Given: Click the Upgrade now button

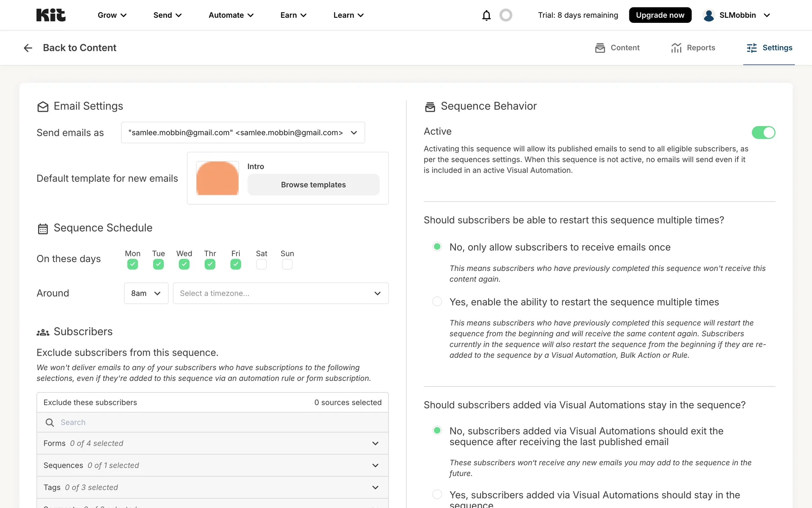Looking at the screenshot, I should pyautogui.click(x=660, y=15).
